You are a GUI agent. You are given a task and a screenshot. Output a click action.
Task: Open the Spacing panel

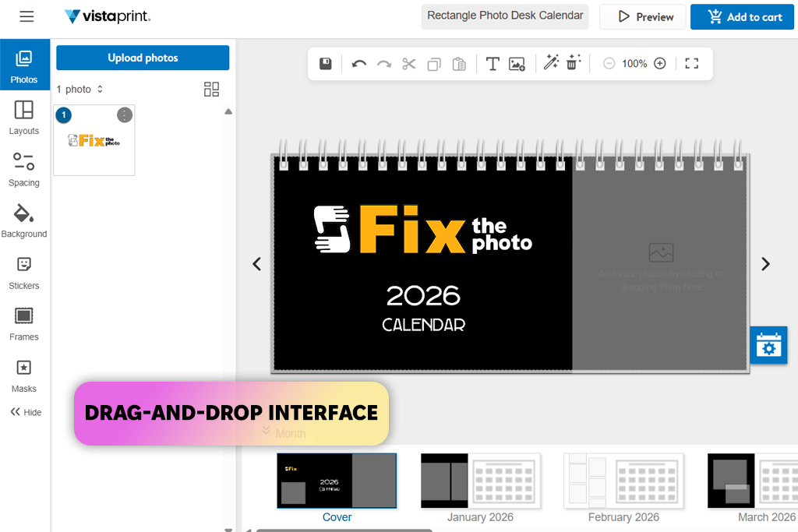click(x=24, y=169)
